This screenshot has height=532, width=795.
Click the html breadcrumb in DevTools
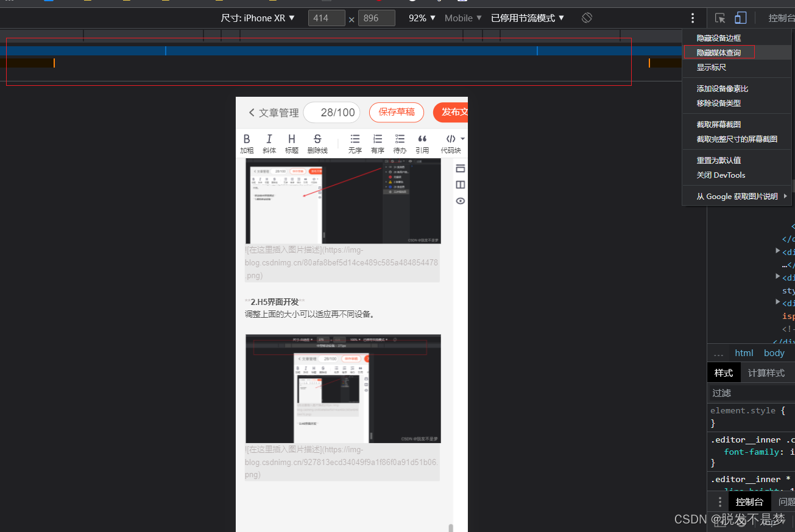click(744, 353)
